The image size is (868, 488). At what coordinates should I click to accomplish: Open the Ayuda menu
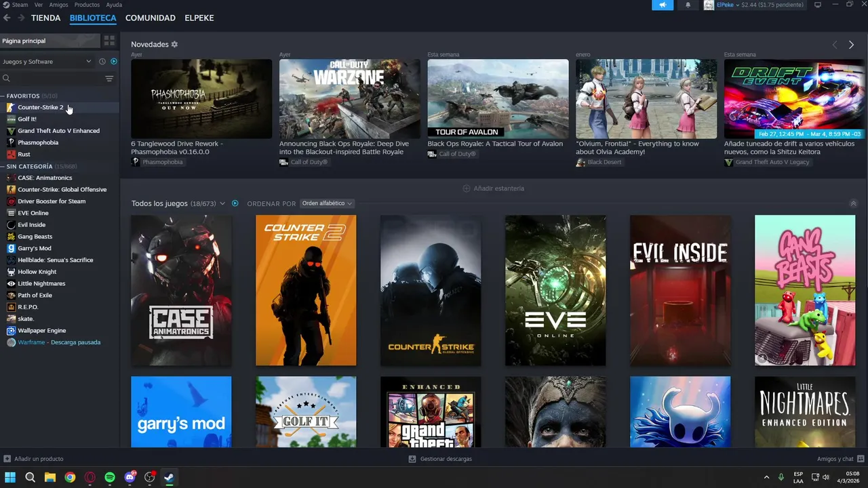(114, 5)
